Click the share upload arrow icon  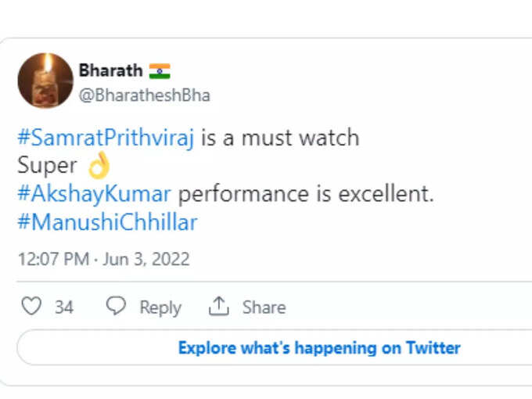coord(218,306)
